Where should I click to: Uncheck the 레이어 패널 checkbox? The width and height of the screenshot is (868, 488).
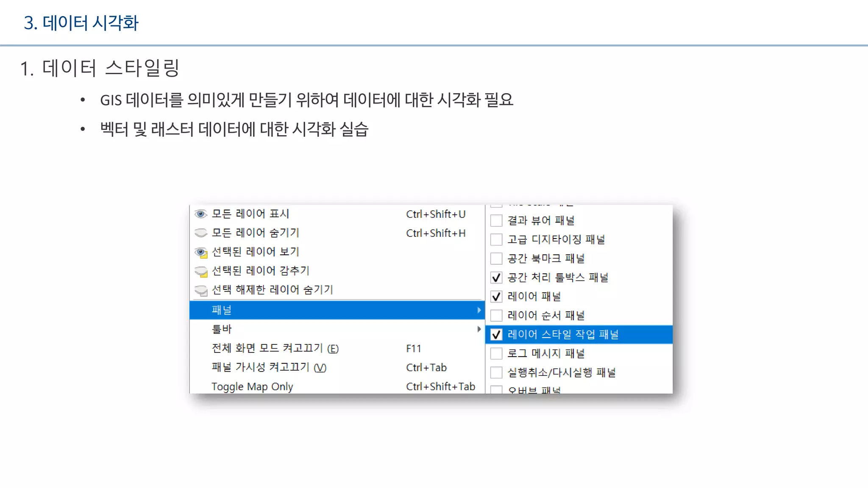(x=496, y=297)
